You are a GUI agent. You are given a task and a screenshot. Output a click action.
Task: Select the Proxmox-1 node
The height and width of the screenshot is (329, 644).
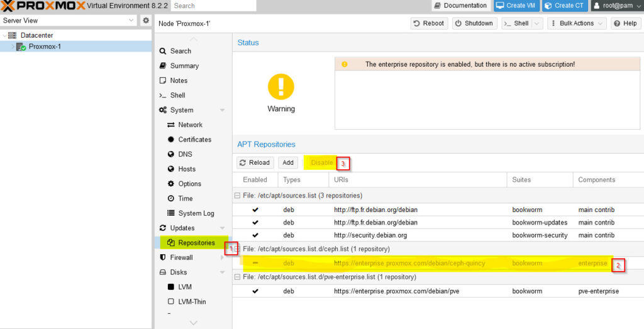[45, 47]
